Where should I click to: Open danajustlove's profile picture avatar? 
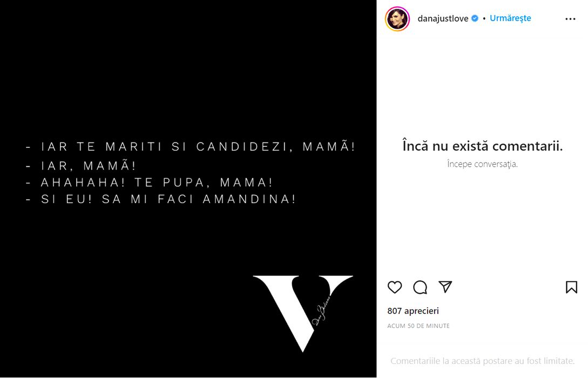(397, 19)
